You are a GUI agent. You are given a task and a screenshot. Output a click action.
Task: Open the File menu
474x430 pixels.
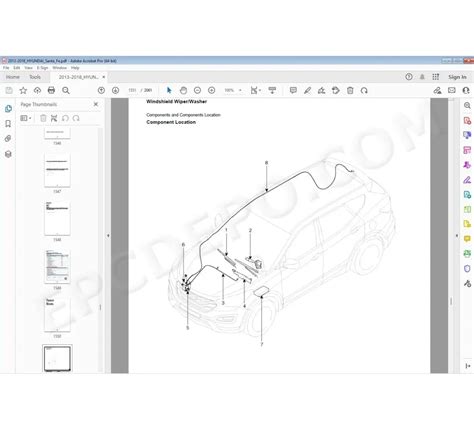coord(6,68)
